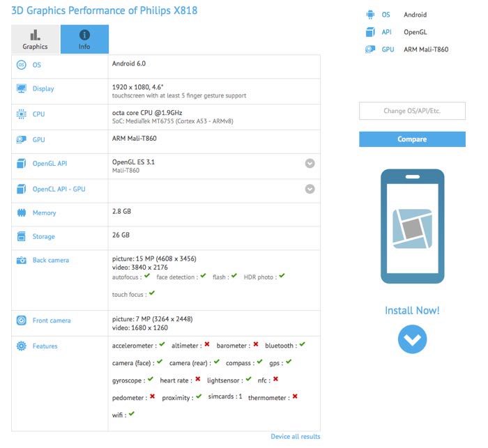This screenshot has height=448, width=488.
Task: Click the SoC: MediaTek MT6755 text
Action: (173, 121)
